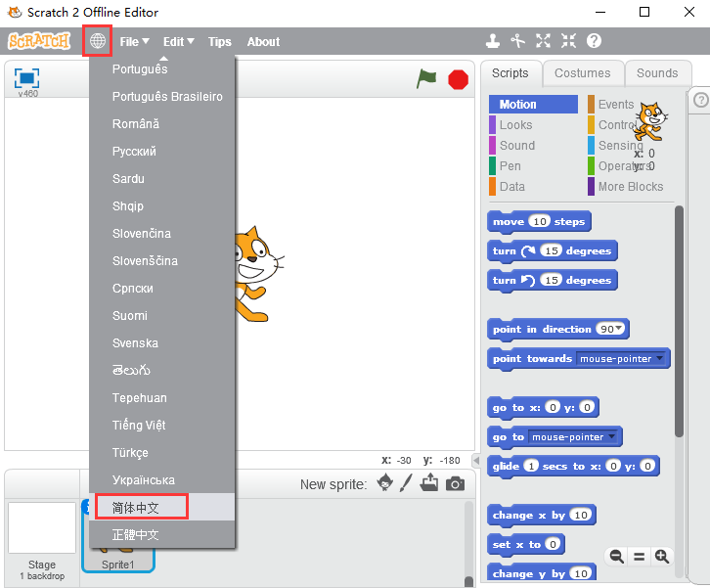This screenshot has height=588, width=710.
Task: Choose Română language
Action: click(161, 123)
